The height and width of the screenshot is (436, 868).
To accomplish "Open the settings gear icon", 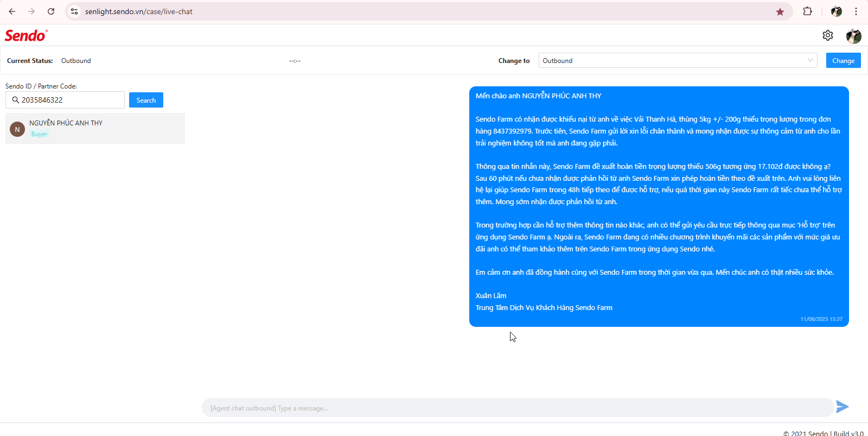I will (828, 35).
